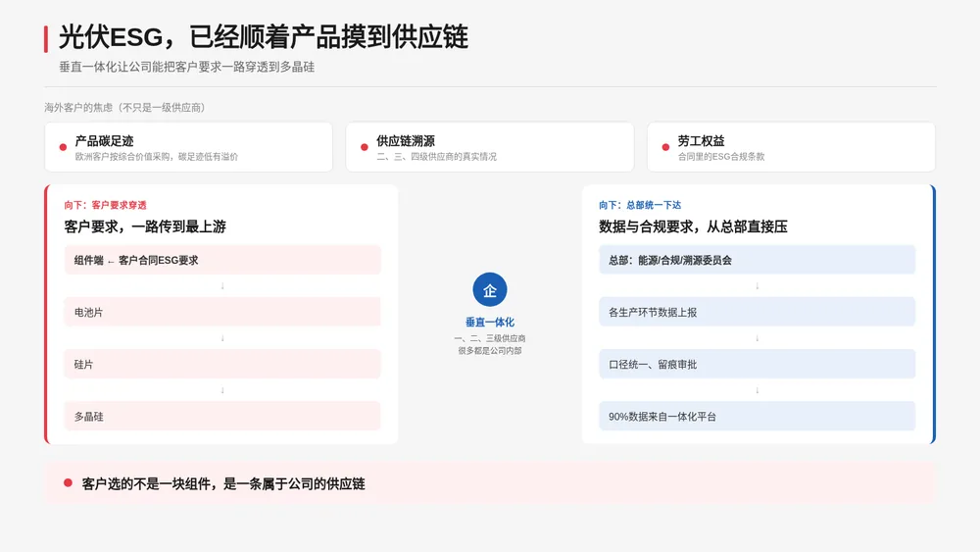The height and width of the screenshot is (552, 980).
Task: Click the down arrow between 组件端 and 电池片
Action: coord(222,285)
